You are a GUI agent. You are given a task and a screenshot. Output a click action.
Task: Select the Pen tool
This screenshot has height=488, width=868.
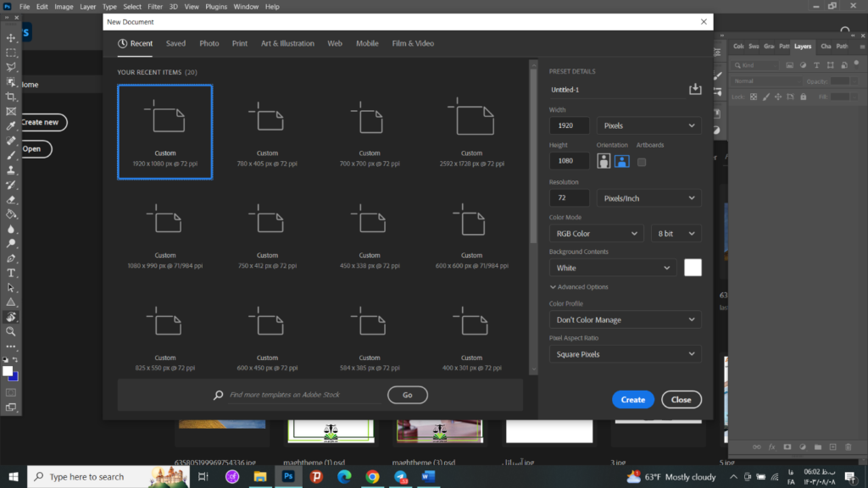pos(11,258)
